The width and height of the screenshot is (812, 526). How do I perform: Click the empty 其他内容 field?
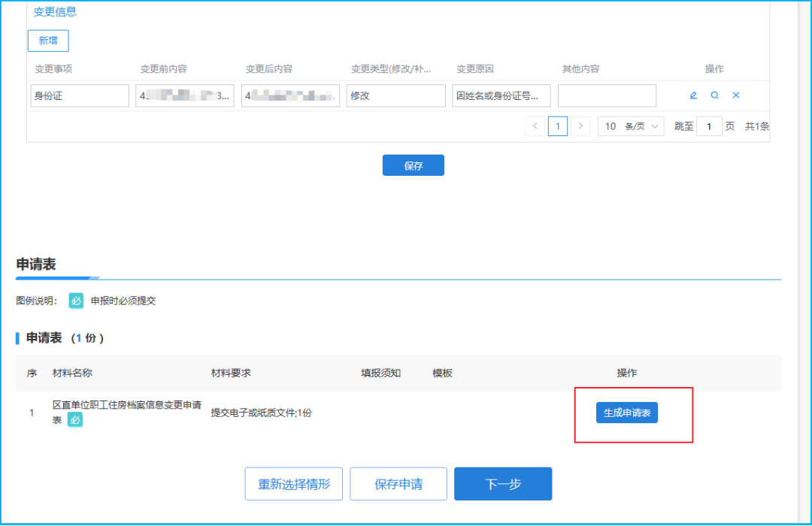pyautogui.click(x=607, y=95)
